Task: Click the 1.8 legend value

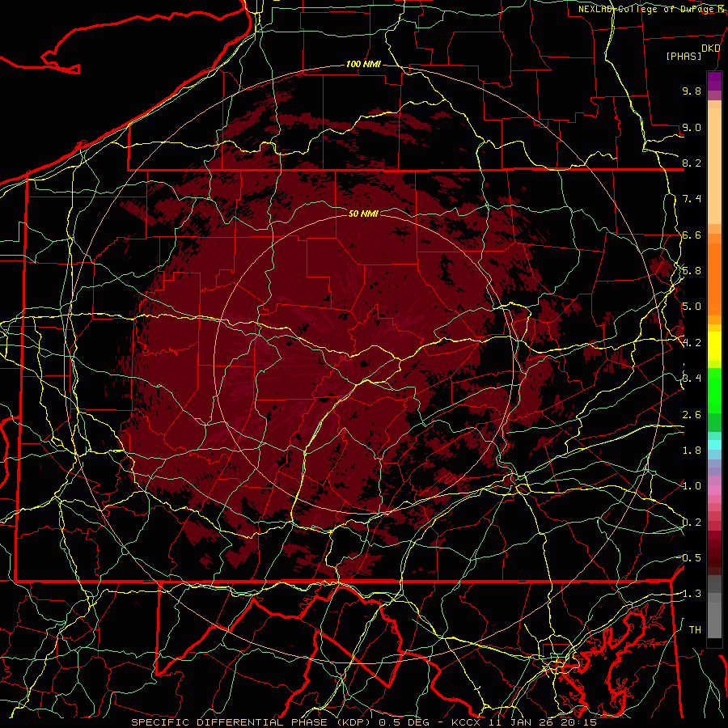Action: click(x=692, y=450)
